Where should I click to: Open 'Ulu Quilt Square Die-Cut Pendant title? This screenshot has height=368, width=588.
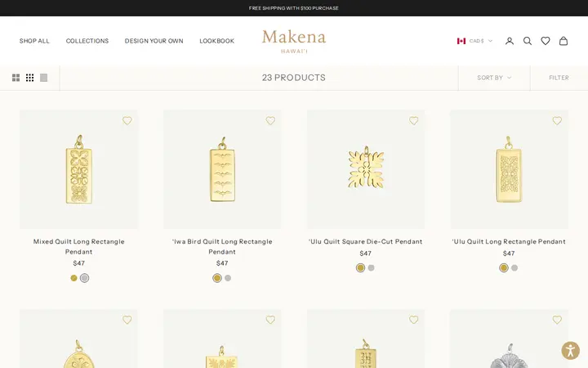pos(366,241)
